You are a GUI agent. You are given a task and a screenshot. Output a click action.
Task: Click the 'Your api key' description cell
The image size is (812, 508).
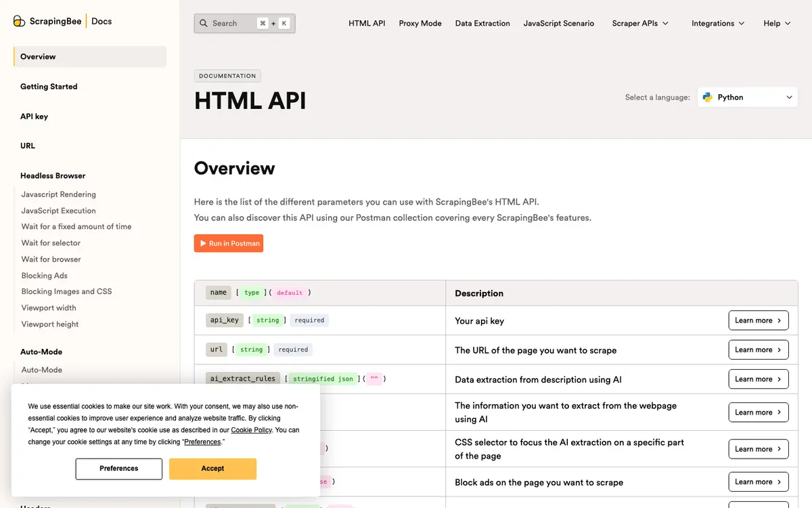pyautogui.click(x=479, y=321)
